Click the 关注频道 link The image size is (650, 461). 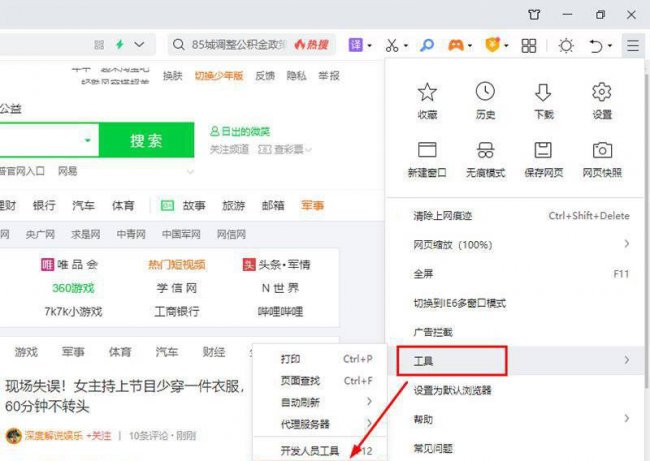tap(229, 149)
